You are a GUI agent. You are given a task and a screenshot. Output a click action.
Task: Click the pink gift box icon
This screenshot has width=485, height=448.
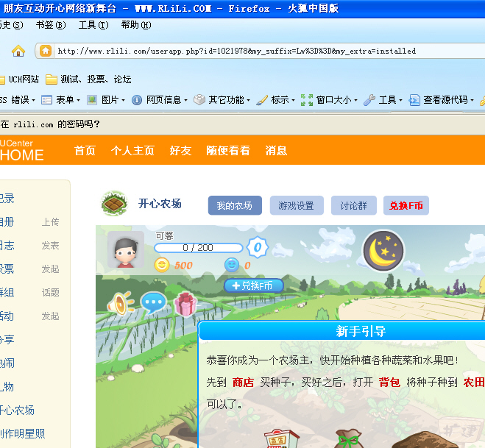(185, 304)
